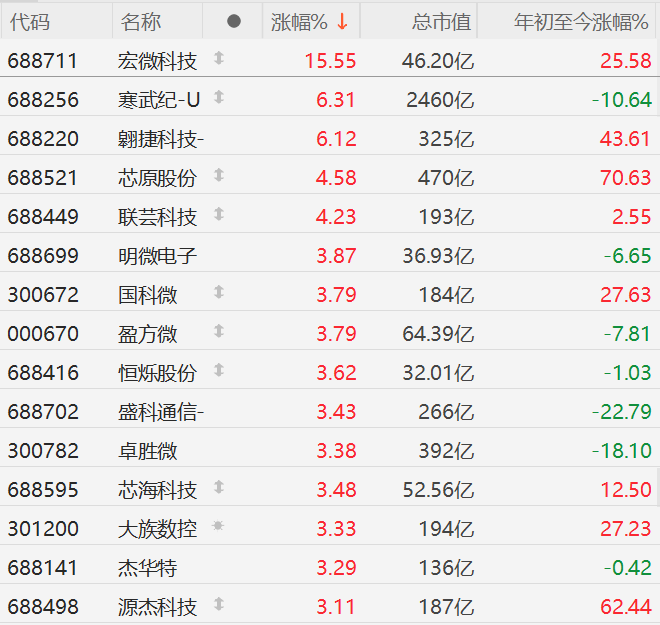Image resolution: width=660 pixels, height=625 pixels.
Task: Select stock code 300672
Action: click(x=43, y=295)
